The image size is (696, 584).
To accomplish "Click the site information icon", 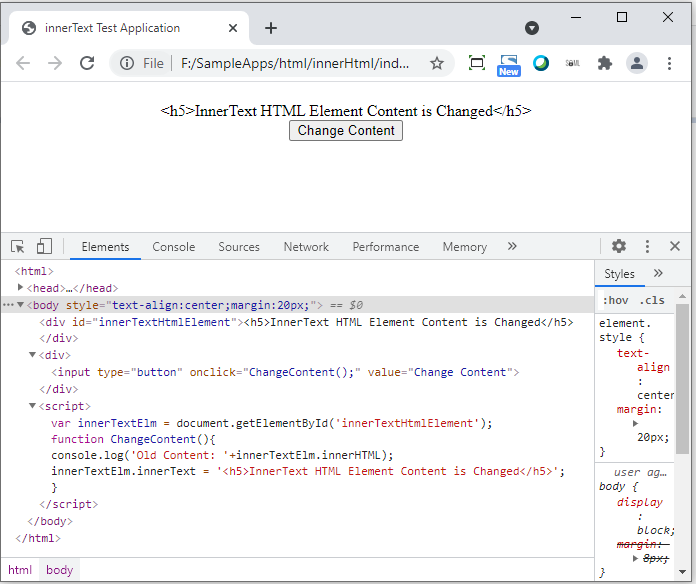I will click(127, 63).
